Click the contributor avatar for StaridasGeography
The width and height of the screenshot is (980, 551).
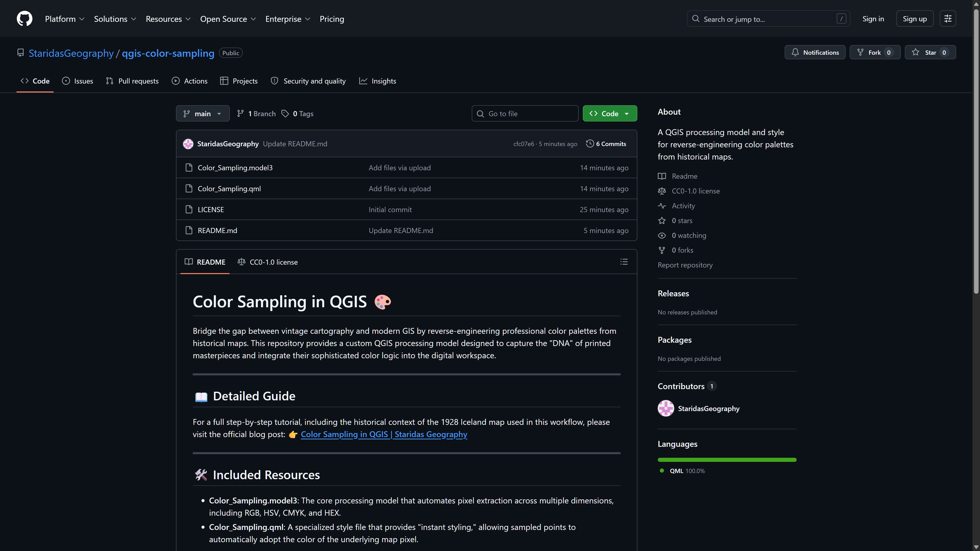click(x=666, y=408)
